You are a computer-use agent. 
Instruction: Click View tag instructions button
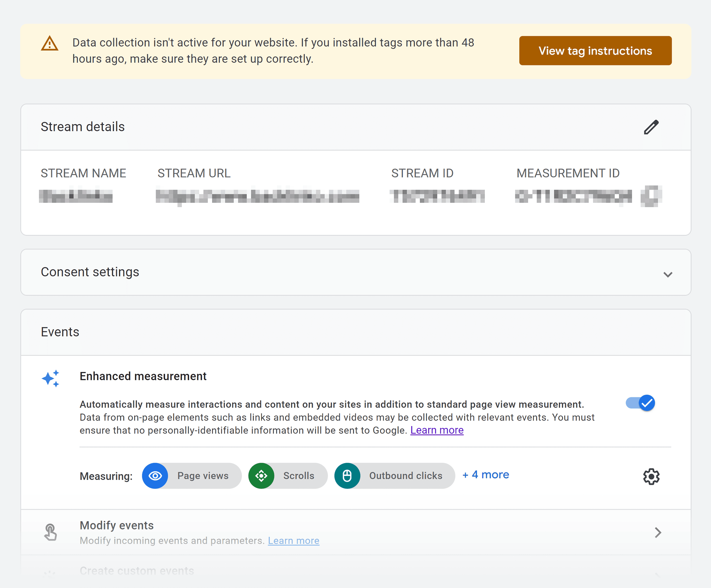595,50
